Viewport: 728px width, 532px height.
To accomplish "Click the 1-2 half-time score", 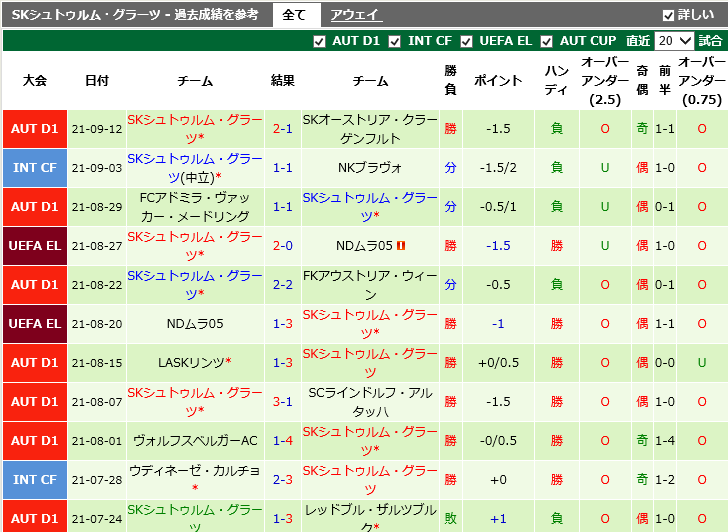I will (665, 480).
